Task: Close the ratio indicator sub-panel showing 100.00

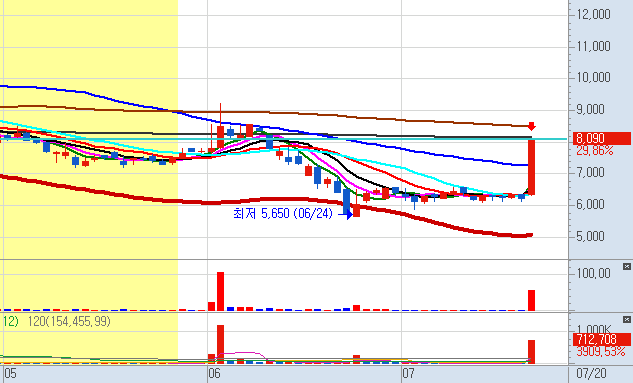Action: [x=627, y=266]
